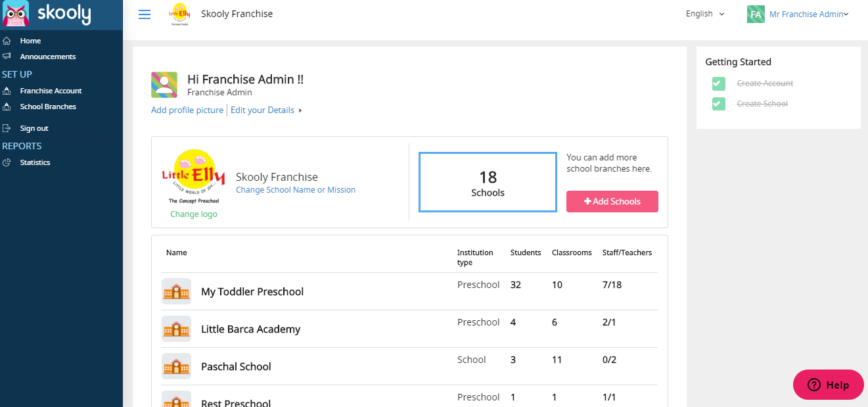
Task: Click the Students column header
Action: 526,252
